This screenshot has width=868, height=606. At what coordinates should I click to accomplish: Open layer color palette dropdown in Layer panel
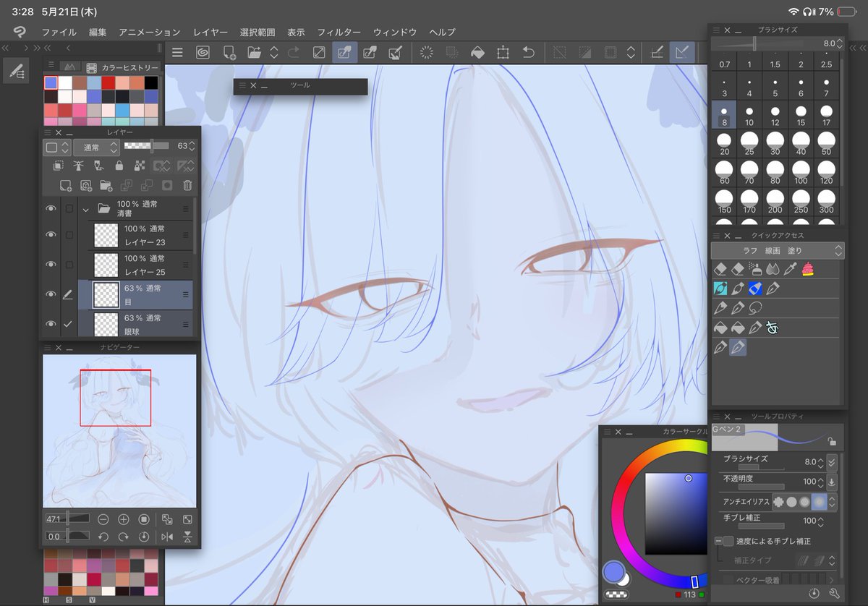[x=57, y=147]
